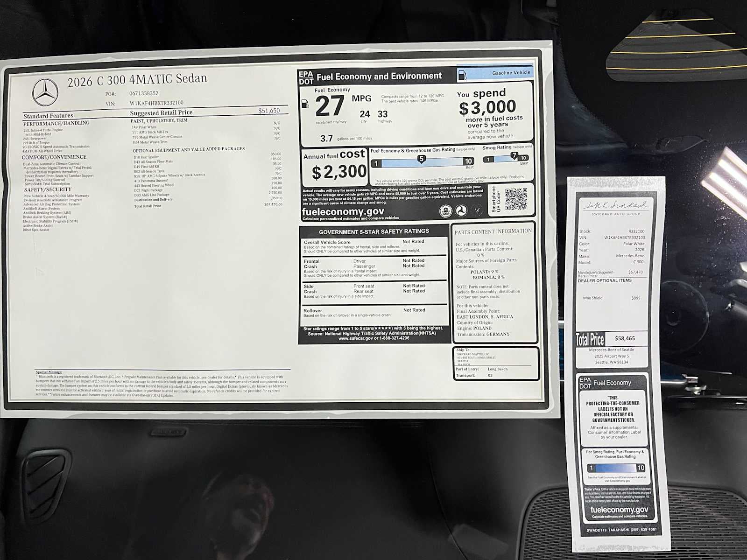Viewport: 747px width, 560px height.
Task: Click the "COMFORT/CONVENIENCE" heading
Action: point(54,157)
